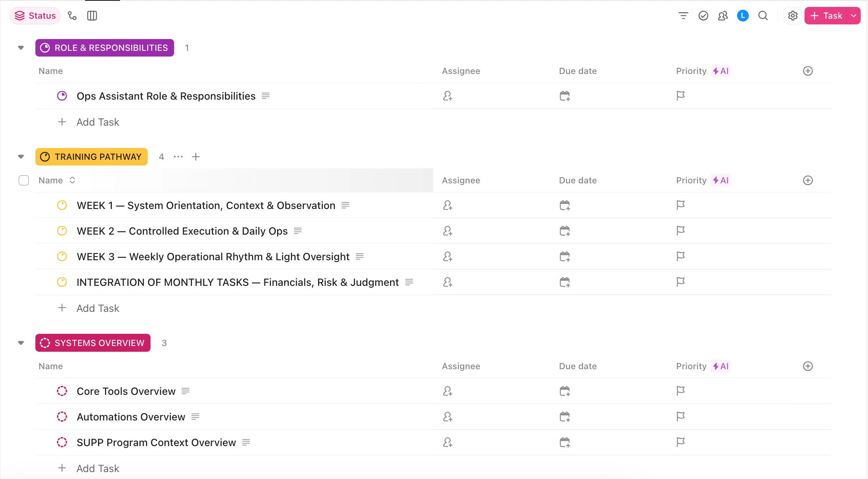Assign user to Ops Assistant Role task
Viewport: 868px width, 479px height.
(447, 96)
